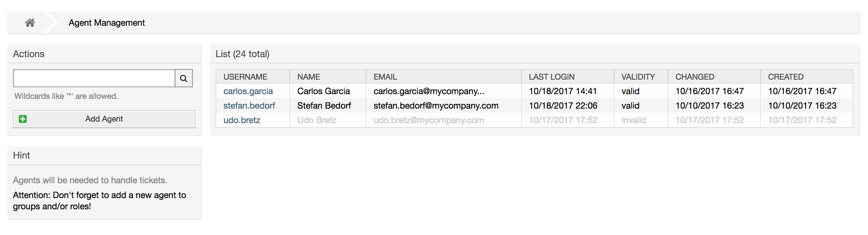The image size is (868, 235).
Task: Click the Carlos Garcia name cell
Action: coord(324,91)
